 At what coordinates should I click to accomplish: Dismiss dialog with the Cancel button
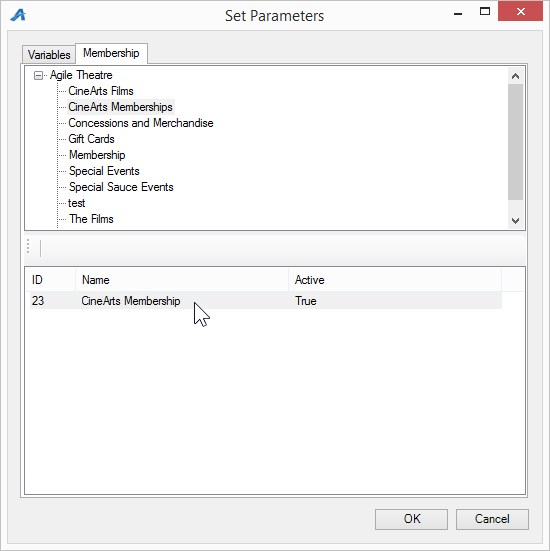tap(492, 519)
